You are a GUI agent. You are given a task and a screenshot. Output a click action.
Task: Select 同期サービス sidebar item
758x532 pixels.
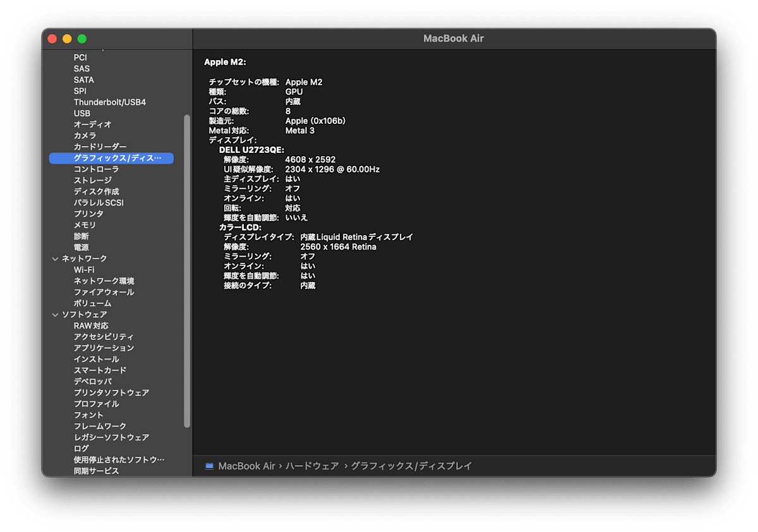click(96, 471)
